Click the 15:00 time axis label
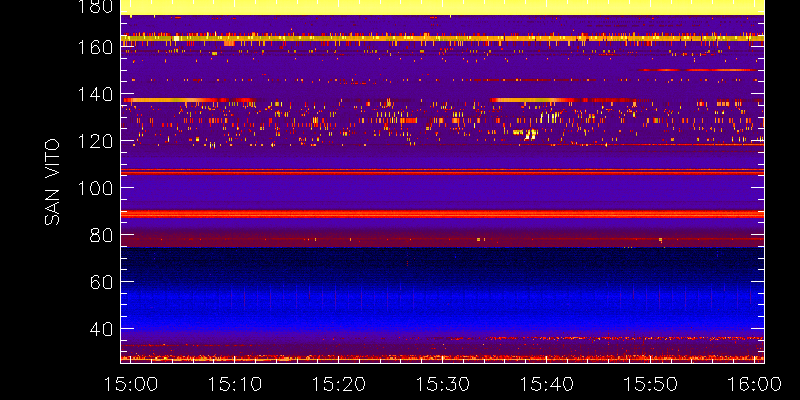This screenshot has height=400, width=800. click(x=131, y=384)
